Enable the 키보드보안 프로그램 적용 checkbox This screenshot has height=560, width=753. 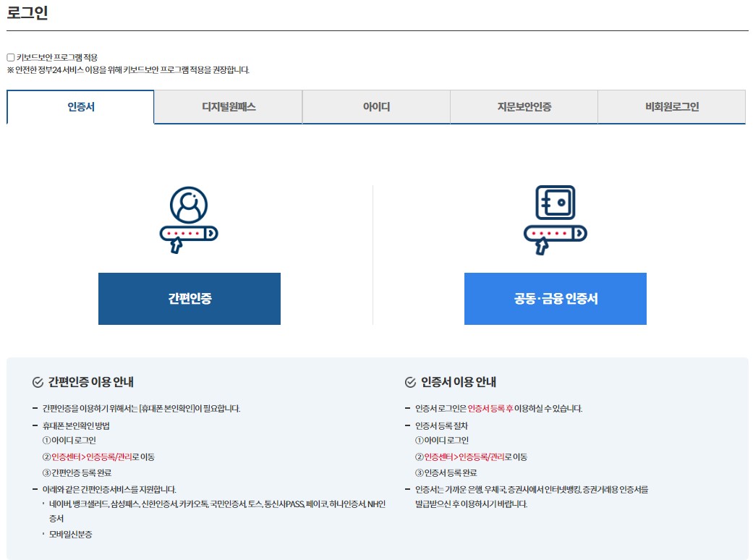(9, 56)
